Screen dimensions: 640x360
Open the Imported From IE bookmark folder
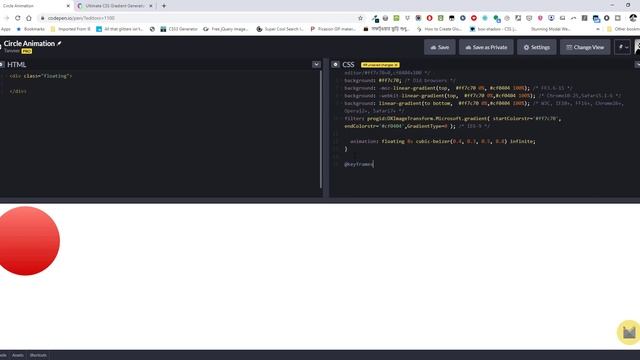click(x=70, y=29)
